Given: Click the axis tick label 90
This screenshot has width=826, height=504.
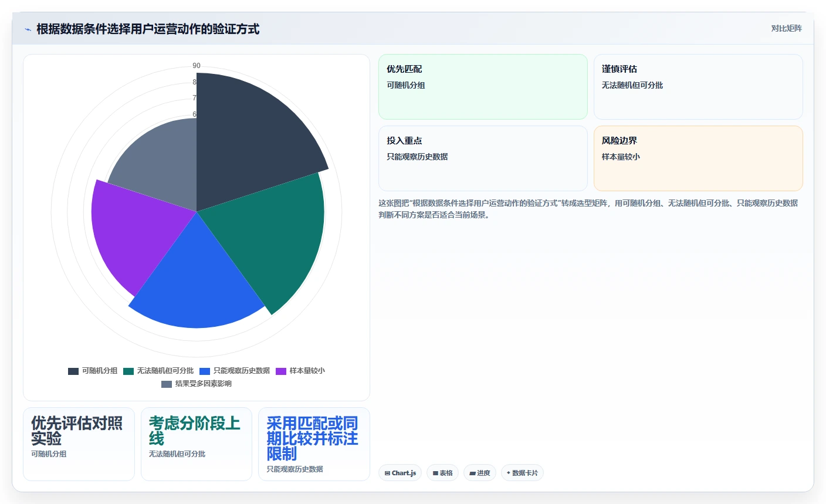Looking at the screenshot, I should pos(197,66).
